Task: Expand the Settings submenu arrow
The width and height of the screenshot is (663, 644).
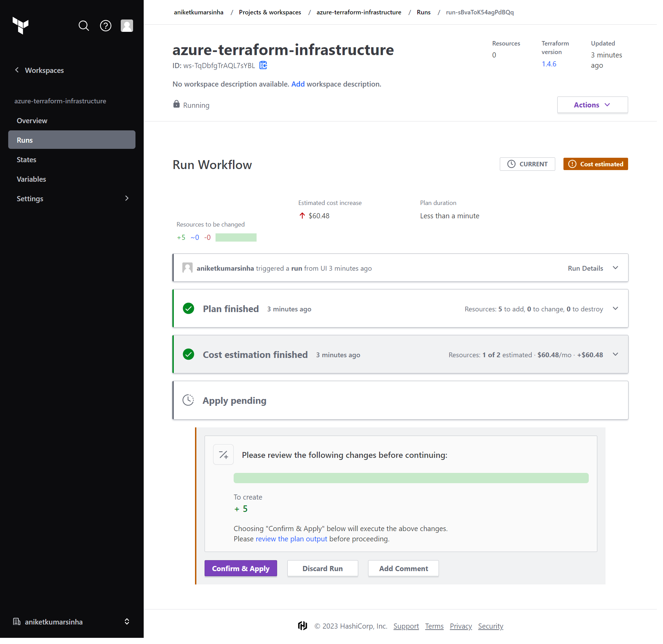Action: coord(127,198)
